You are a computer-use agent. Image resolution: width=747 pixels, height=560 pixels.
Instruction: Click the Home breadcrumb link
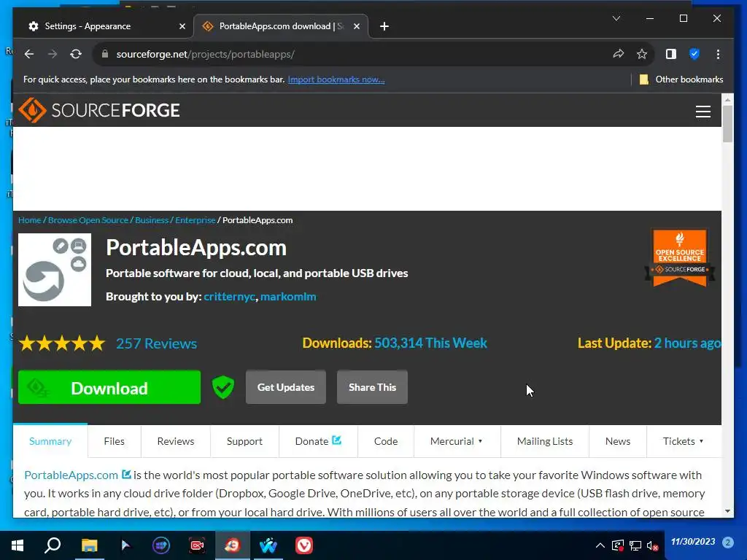click(29, 220)
